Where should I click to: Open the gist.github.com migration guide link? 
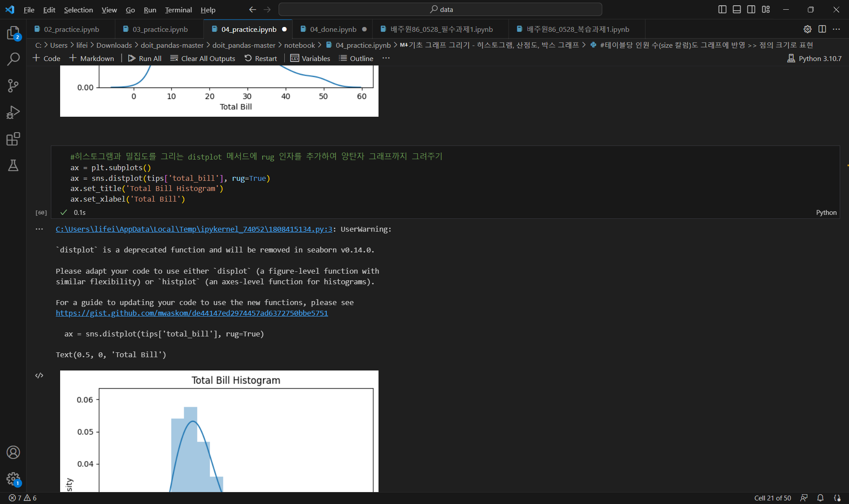click(x=191, y=313)
